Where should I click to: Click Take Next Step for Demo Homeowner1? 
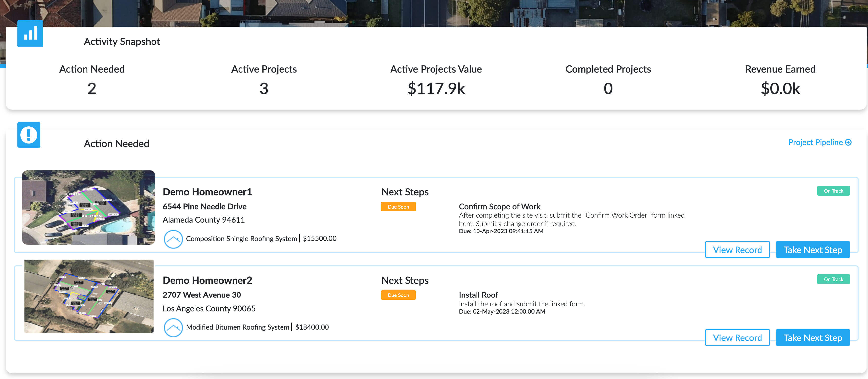pos(813,250)
